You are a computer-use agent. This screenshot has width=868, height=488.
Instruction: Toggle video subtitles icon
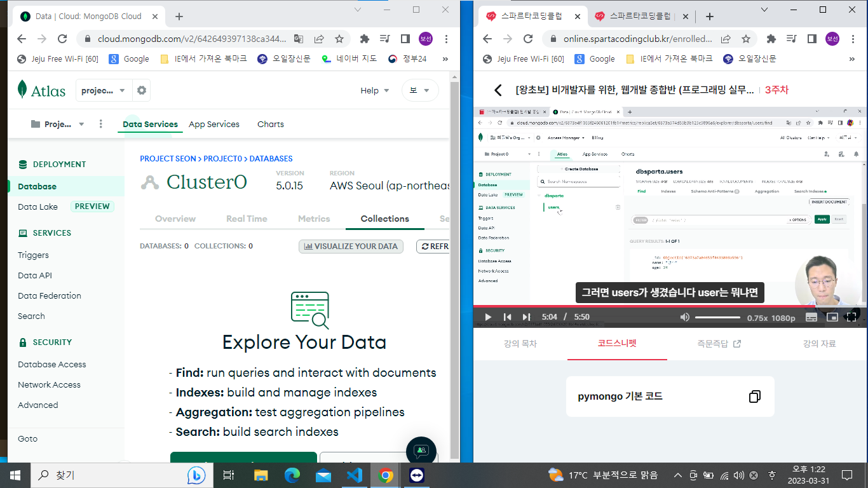(811, 317)
